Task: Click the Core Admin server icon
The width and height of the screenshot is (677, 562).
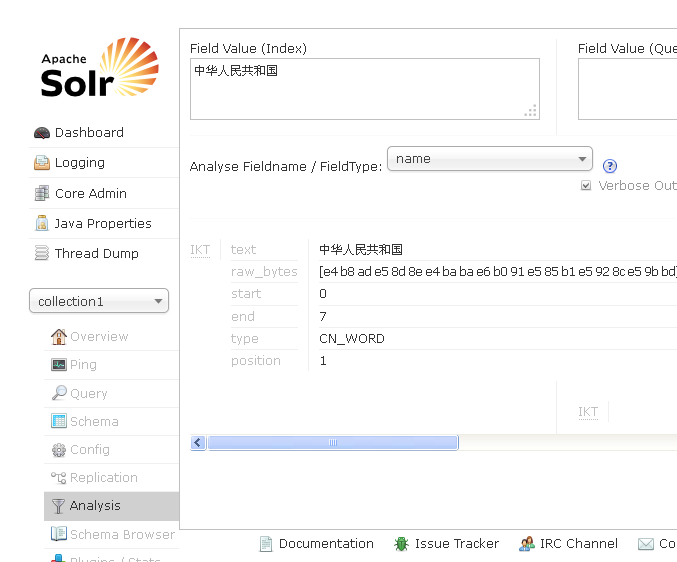Action: tap(42, 193)
